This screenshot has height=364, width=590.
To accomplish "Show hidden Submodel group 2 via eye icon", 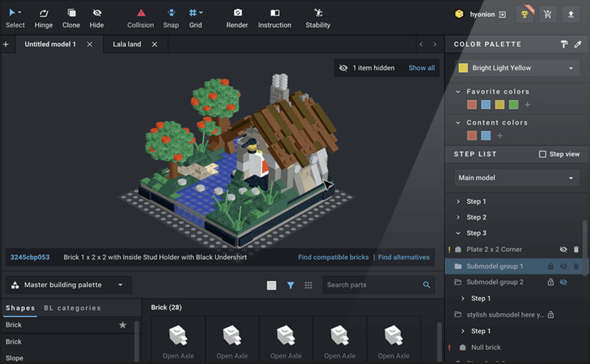I will (563, 282).
